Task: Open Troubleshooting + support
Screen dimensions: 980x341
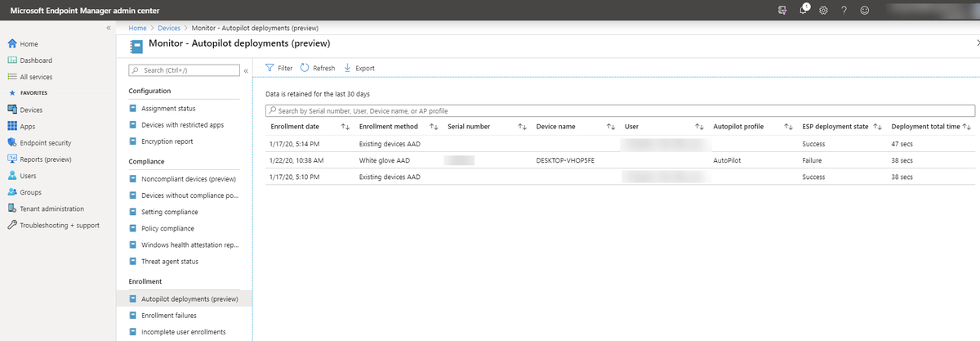Action: coord(59,225)
